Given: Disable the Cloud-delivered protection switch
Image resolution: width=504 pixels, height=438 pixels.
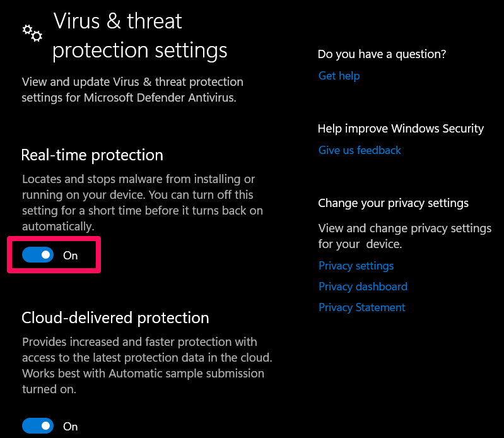Looking at the screenshot, I should pos(38,426).
